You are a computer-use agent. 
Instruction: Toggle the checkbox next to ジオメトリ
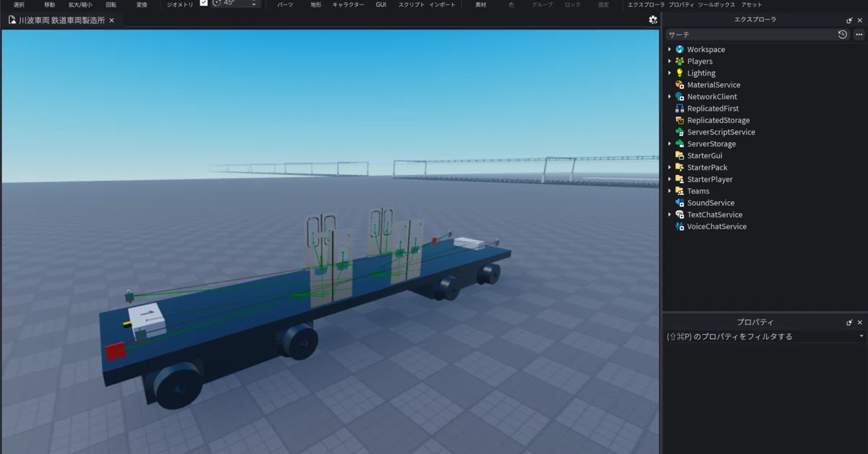coord(203,3)
